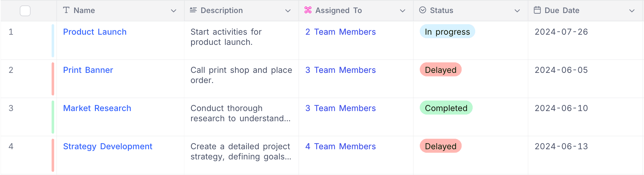Expand the Status column chevron menu

[x=517, y=11]
